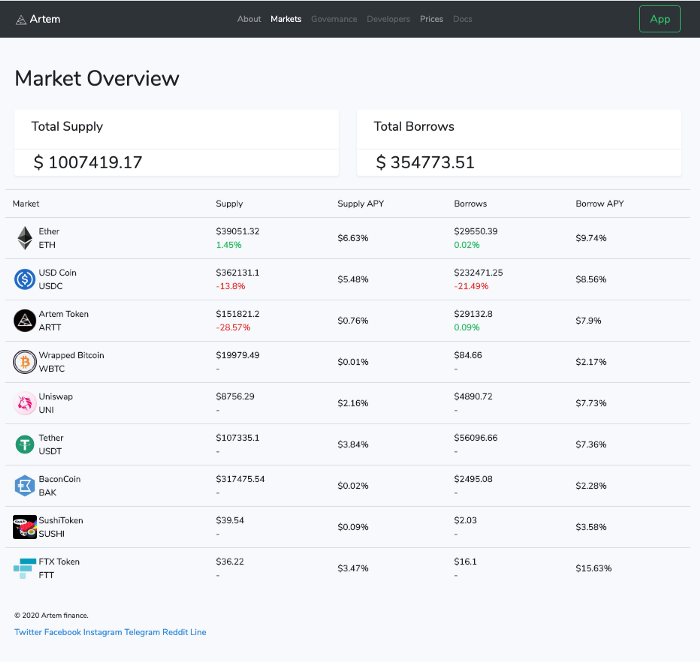Click the Ether market name
Viewport: 700px width, 662px height.
(49, 231)
